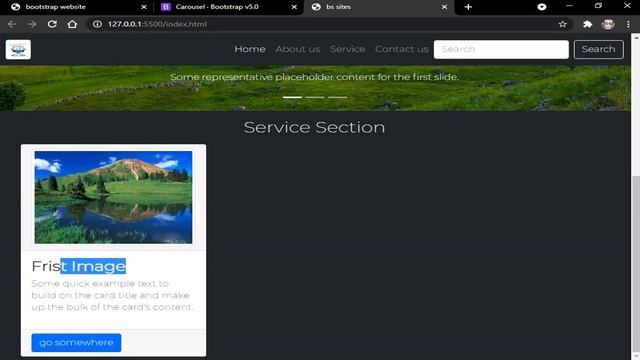
Task: Open Contact us navbar link
Action: (402, 49)
